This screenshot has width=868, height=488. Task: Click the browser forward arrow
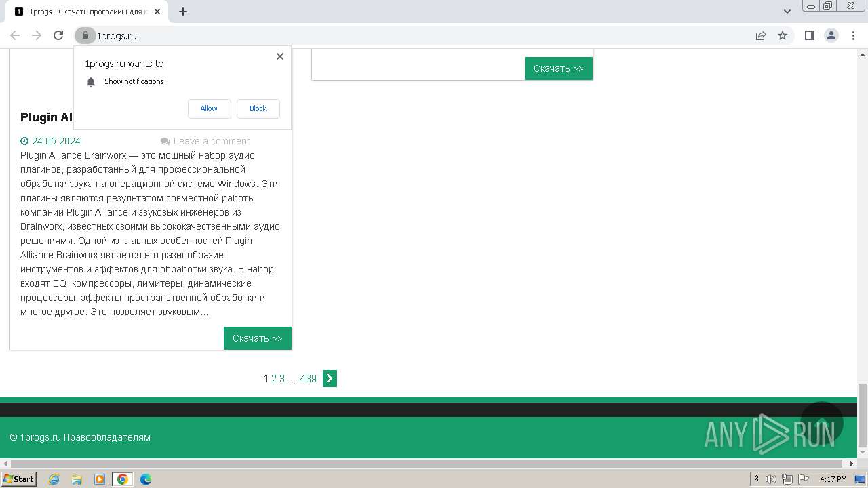37,35
